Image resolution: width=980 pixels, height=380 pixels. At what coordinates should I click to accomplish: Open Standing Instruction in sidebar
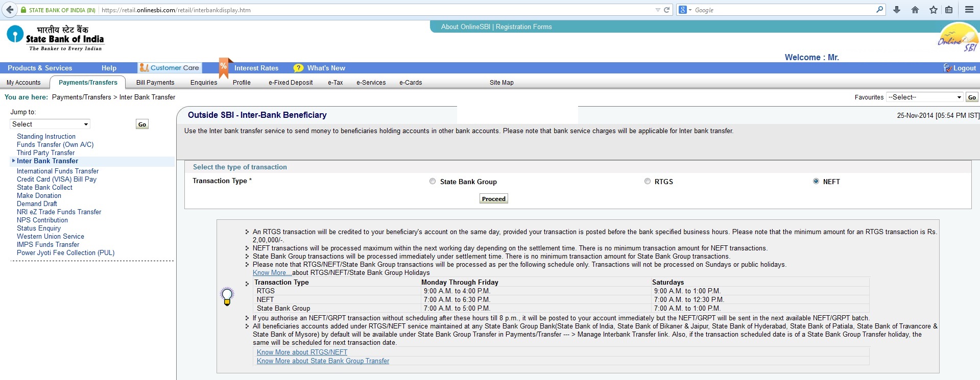pyautogui.click(x=46, y=136)
